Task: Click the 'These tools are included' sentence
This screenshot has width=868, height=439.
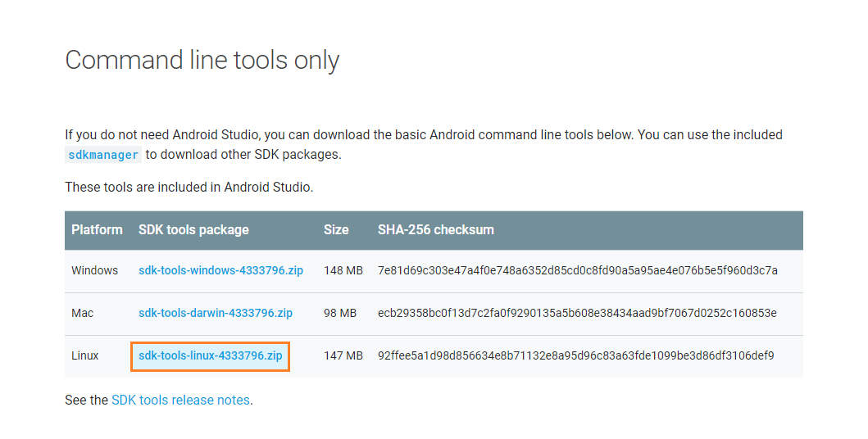Action: 189,188
